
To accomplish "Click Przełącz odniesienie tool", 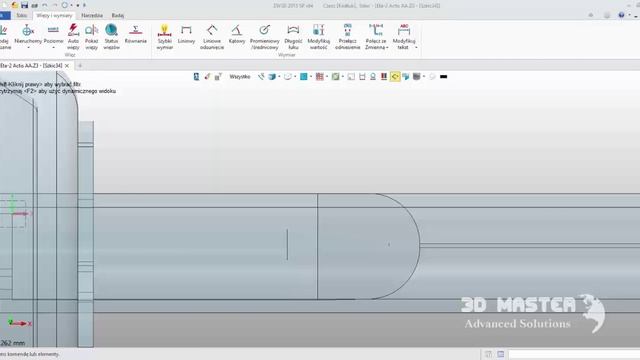I will [x=347, y=37].
